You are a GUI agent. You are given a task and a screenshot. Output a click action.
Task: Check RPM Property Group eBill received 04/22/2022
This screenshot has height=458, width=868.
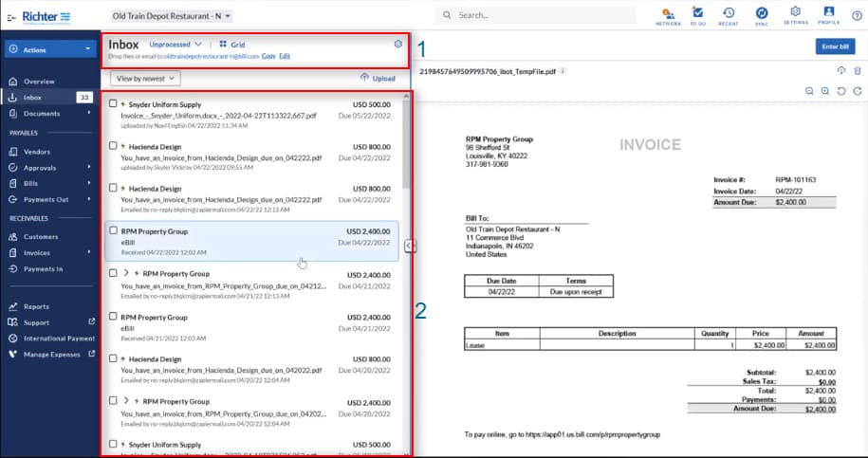pyautogui.click(x=113, y=230)
